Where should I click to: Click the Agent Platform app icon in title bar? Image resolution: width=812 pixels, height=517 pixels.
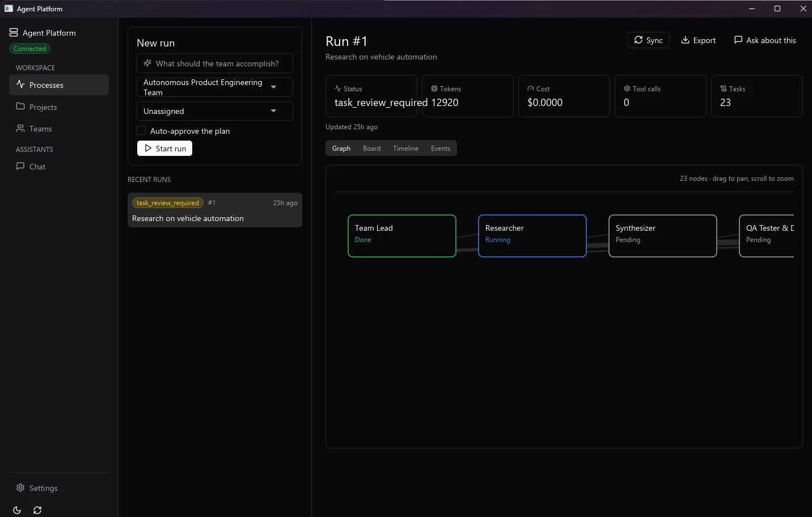pos(9,9)
